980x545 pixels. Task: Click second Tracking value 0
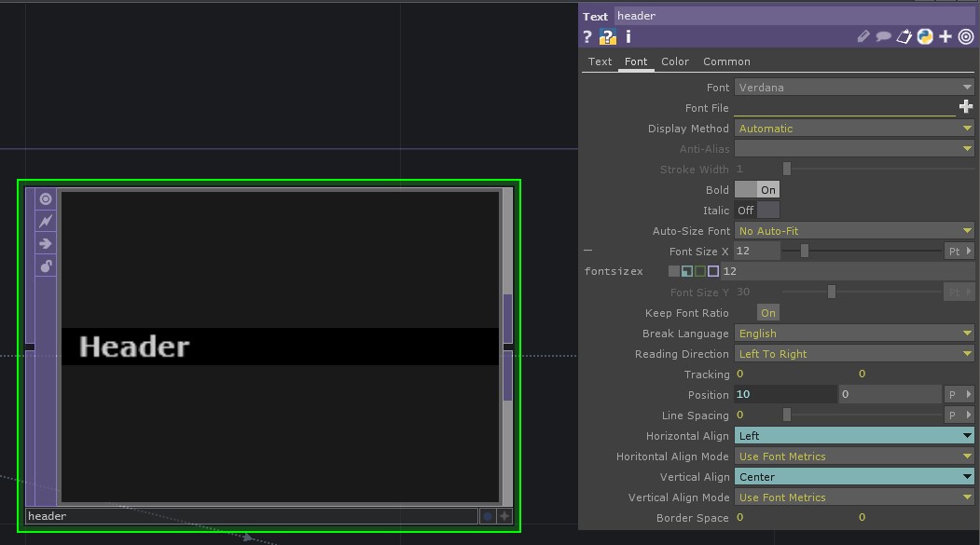coord(862,374)
